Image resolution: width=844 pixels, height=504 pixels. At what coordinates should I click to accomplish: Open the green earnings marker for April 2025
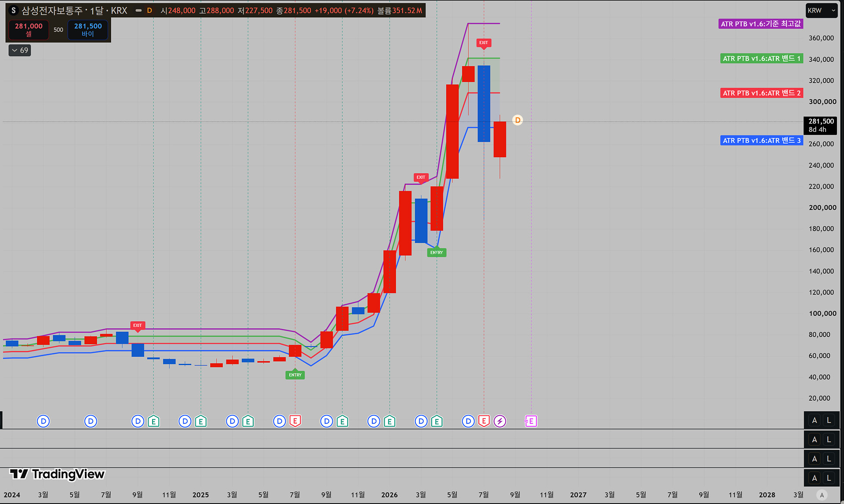coord(248,421)
